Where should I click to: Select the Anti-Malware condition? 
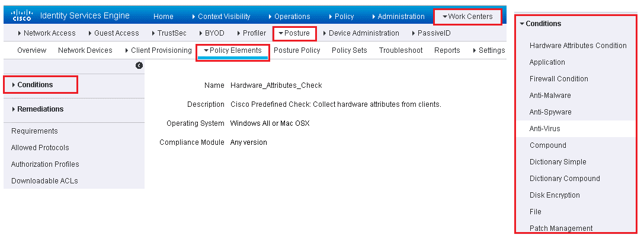click(550, 95)
